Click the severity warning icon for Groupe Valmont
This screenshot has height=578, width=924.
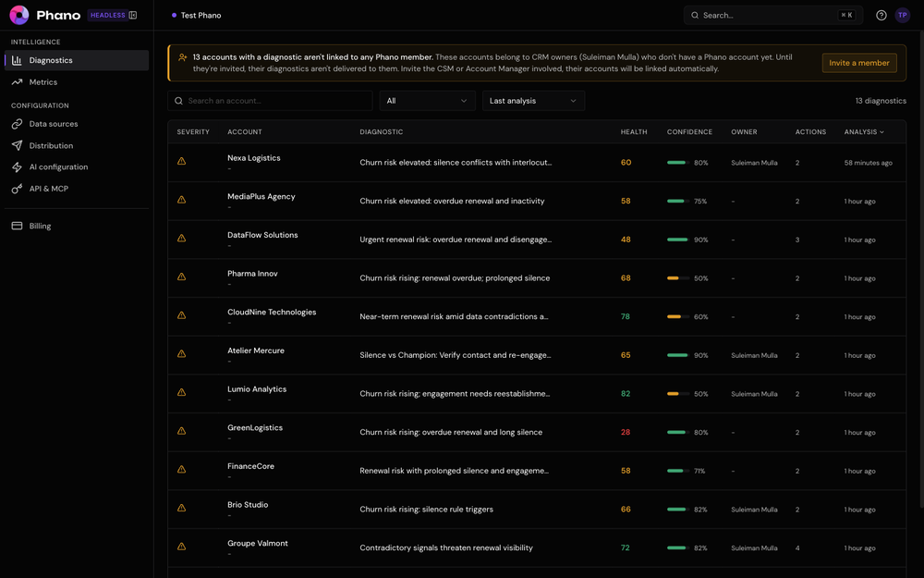coord(181,547)
